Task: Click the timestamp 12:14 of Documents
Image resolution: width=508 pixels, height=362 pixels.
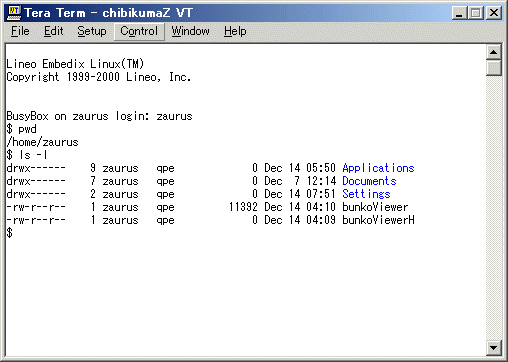Action: tap(321, 181)
